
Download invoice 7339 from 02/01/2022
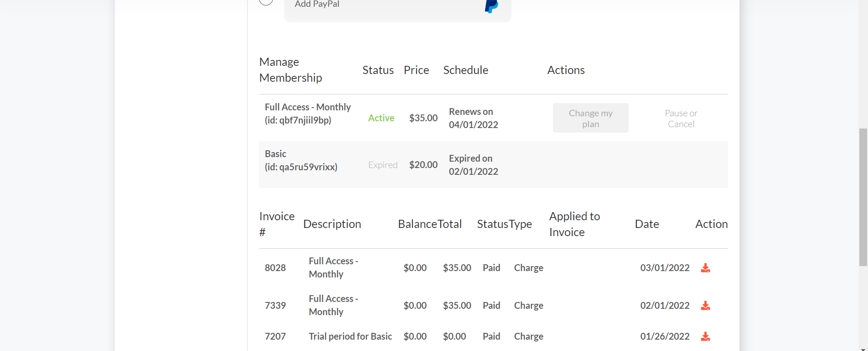(x=705, y=306)
